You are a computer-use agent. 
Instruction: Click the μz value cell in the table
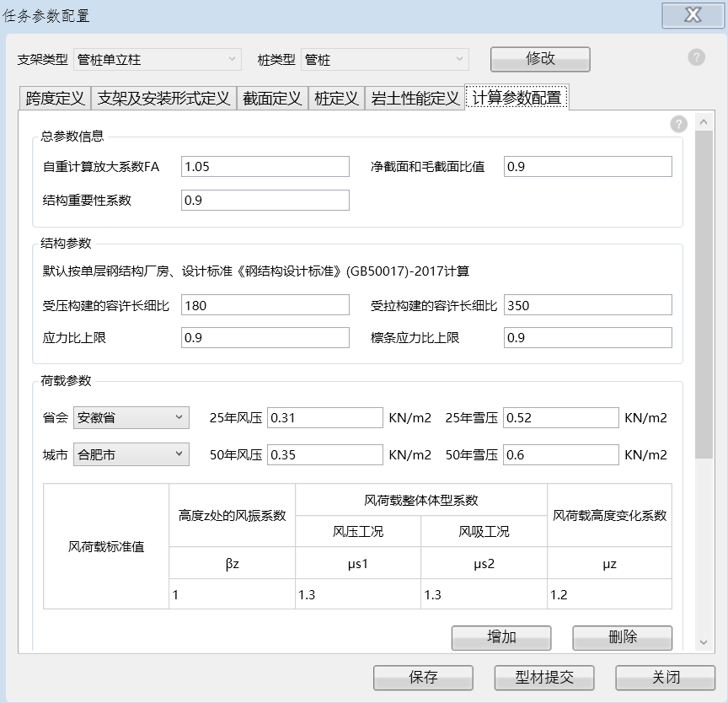pos(609,595)
